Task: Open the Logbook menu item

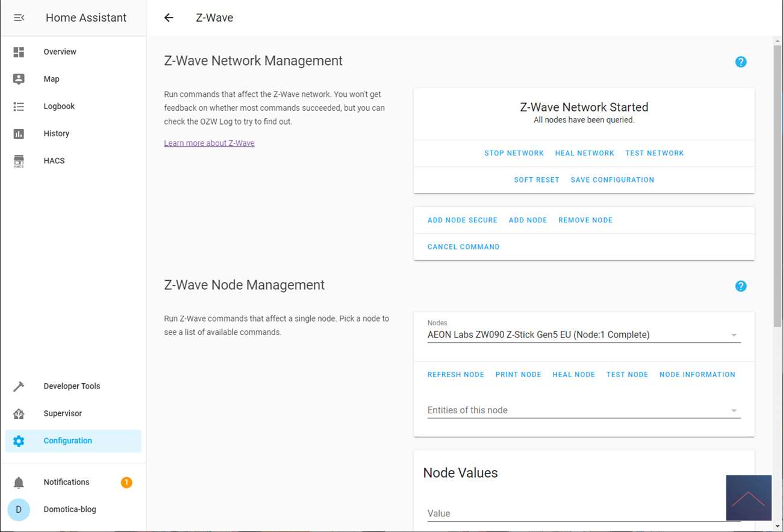Action: tap(59, 106)
